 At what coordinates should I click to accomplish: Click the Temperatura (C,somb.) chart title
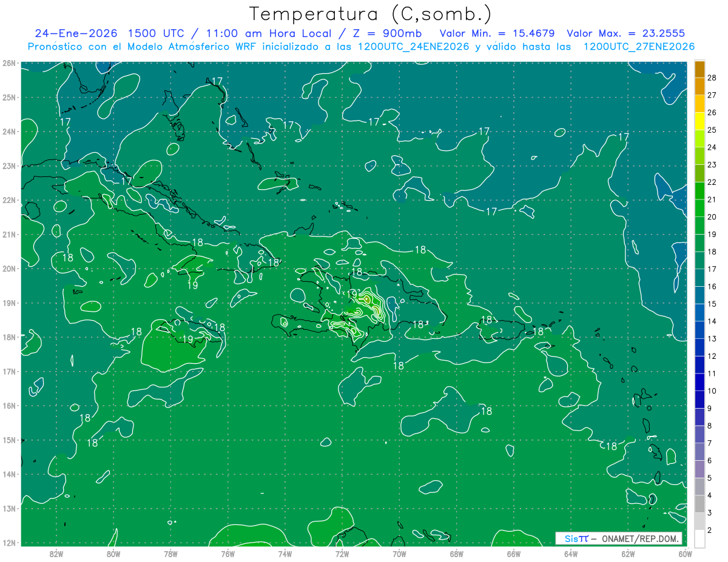tap(371, 14)
